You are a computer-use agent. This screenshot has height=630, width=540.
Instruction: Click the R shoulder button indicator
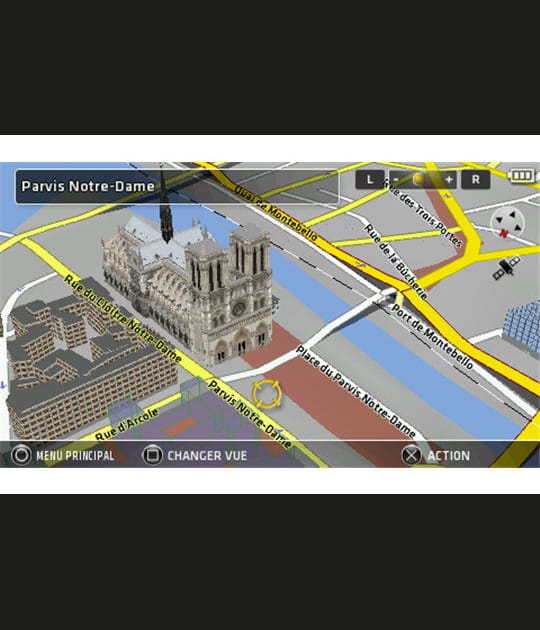point(476,180)
